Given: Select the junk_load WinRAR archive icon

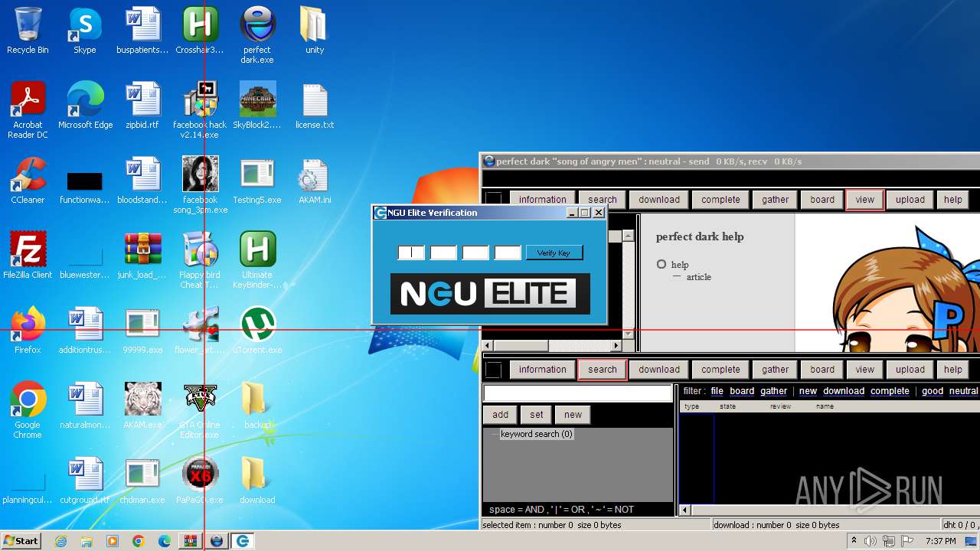Looking at the screenshot, I should tap(142, 256).
